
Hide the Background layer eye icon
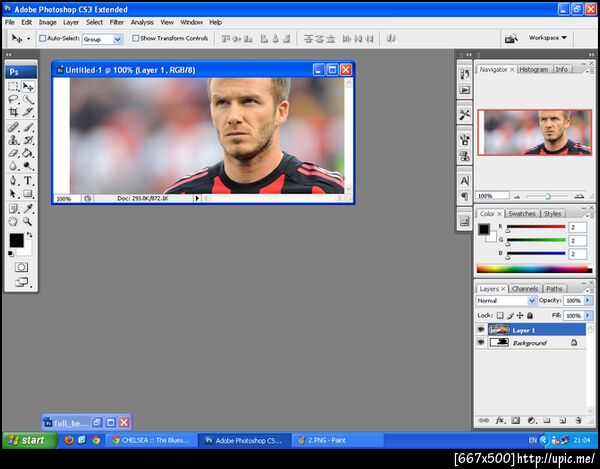481,342
